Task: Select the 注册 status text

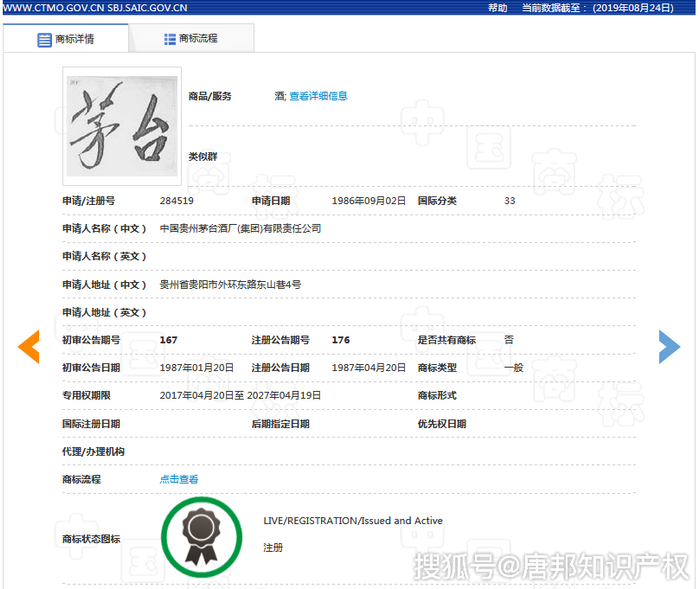Action: pos(273,547)
